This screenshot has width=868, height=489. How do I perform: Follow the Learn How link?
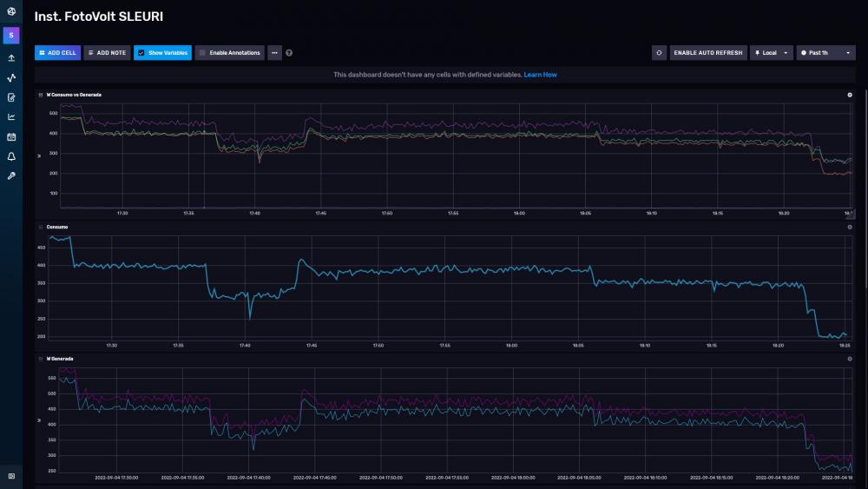click(540, 75)
